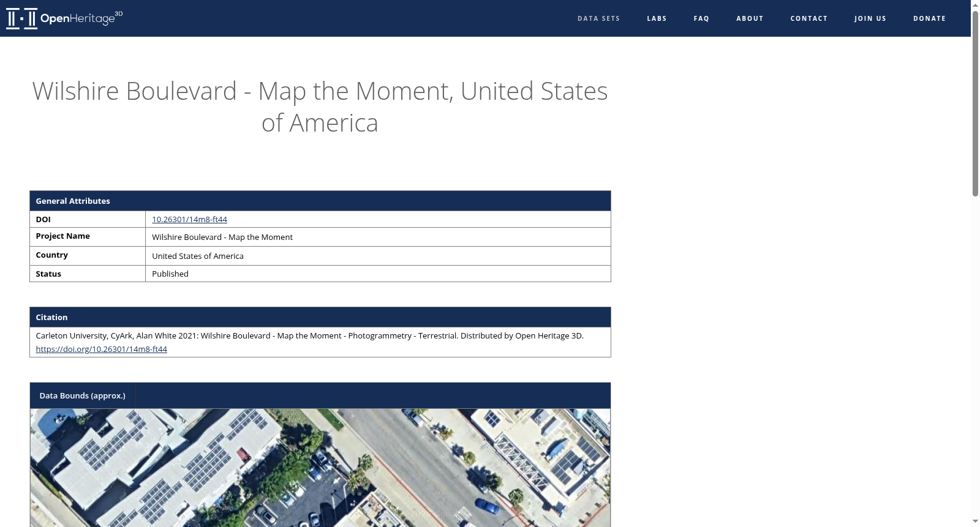980x527 pixels.
Task: Click the scrollbar up arrow
Action: point(975,5)
